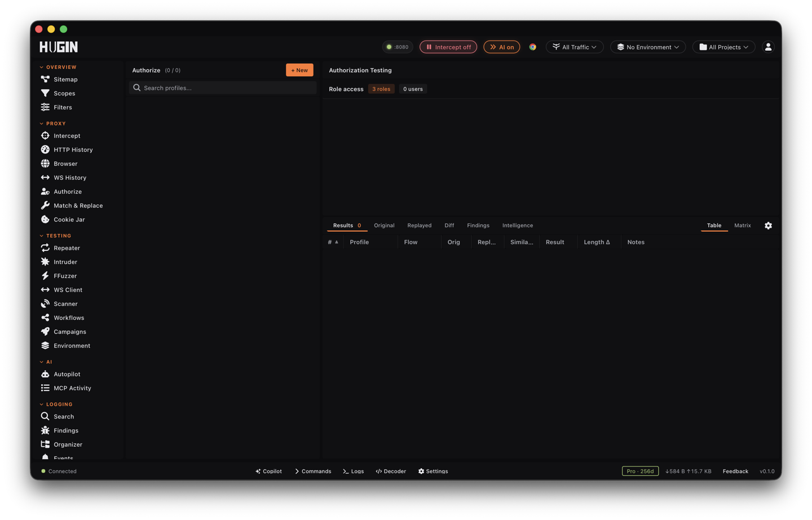Switch to the Replayed tab
Image resolution: width=812 pixels, height=520 pixels.
click(x=419, y=226)
